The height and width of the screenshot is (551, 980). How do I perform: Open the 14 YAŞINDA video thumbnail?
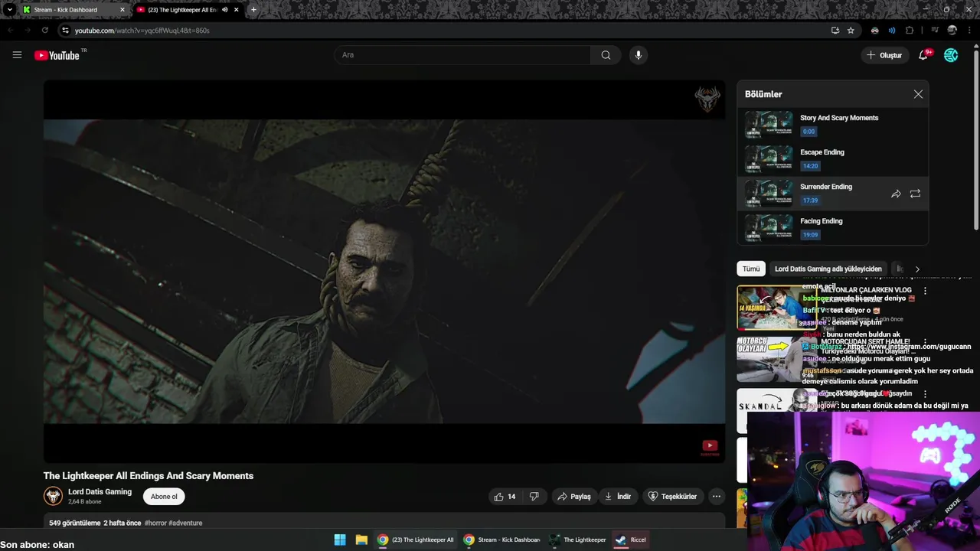tap(776, 307)
